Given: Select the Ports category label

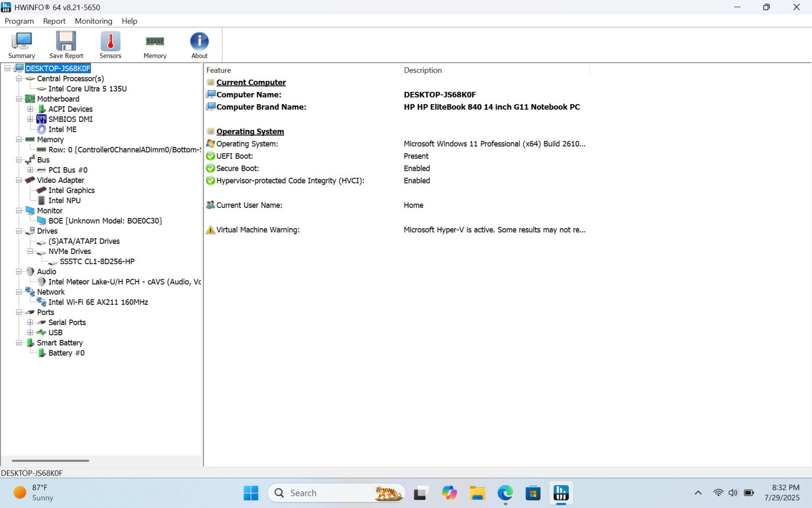Looking at the screenshot, I should click(x=46, y=312).
